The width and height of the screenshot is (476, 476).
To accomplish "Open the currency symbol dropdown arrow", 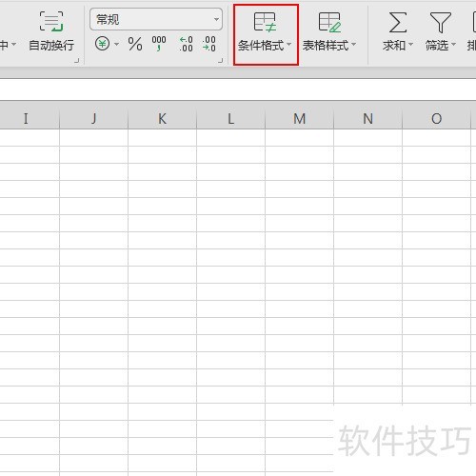I will coord(116,44).
